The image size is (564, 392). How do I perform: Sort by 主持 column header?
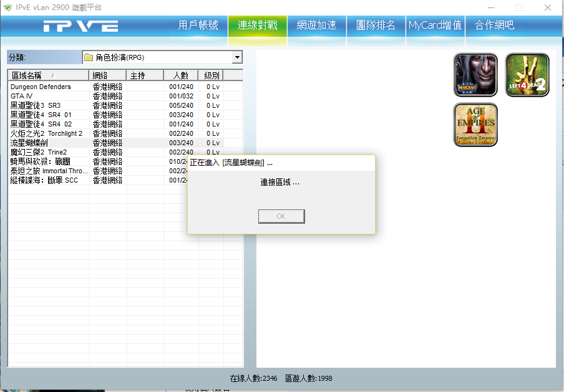pos(145,75)
